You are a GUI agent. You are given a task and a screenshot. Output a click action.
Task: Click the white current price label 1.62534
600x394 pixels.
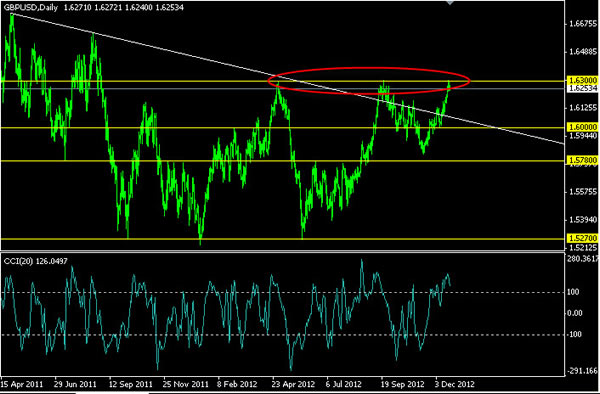click(582, 88)
